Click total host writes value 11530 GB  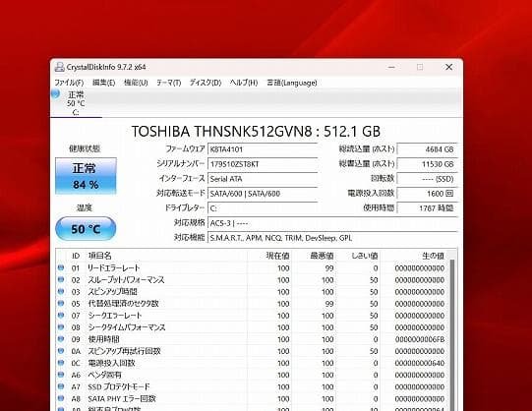(428, 164)
